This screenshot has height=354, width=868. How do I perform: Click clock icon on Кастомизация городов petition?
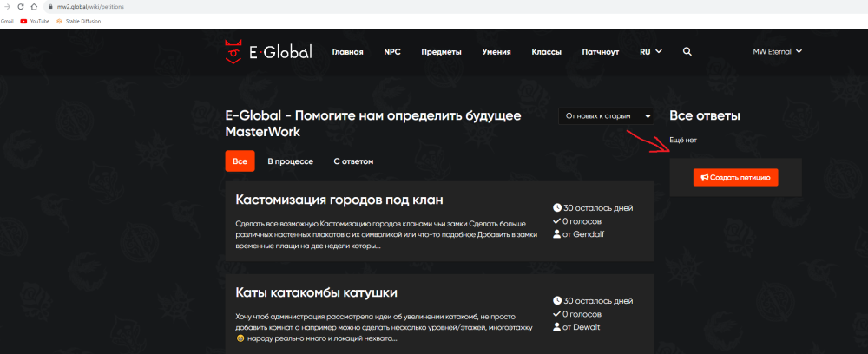click(x=557, y=208)
